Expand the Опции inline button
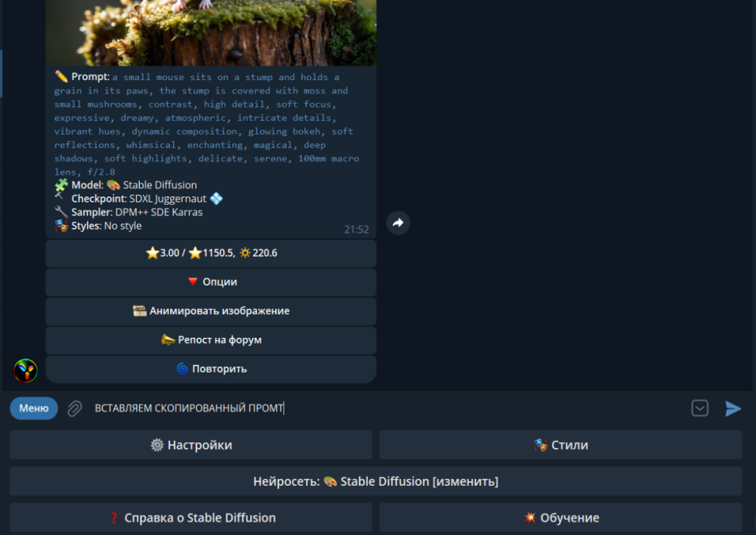This screenshot has width=756, height=535. tap(211, 282)
